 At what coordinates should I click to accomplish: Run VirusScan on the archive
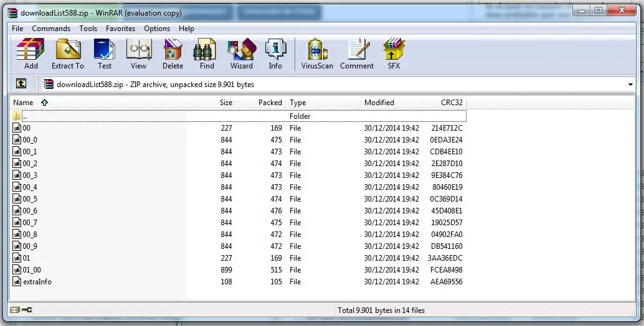pyautogui.click(x=317, y=54)
